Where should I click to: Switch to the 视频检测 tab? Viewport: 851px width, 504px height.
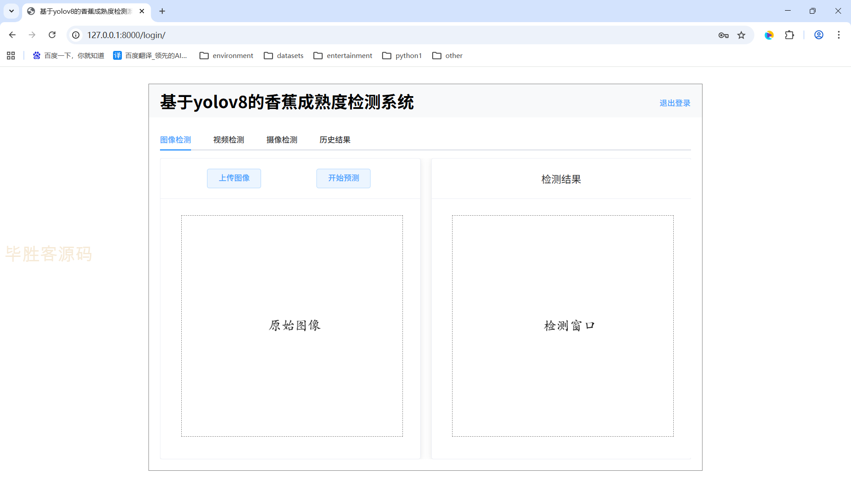(229, 140)
